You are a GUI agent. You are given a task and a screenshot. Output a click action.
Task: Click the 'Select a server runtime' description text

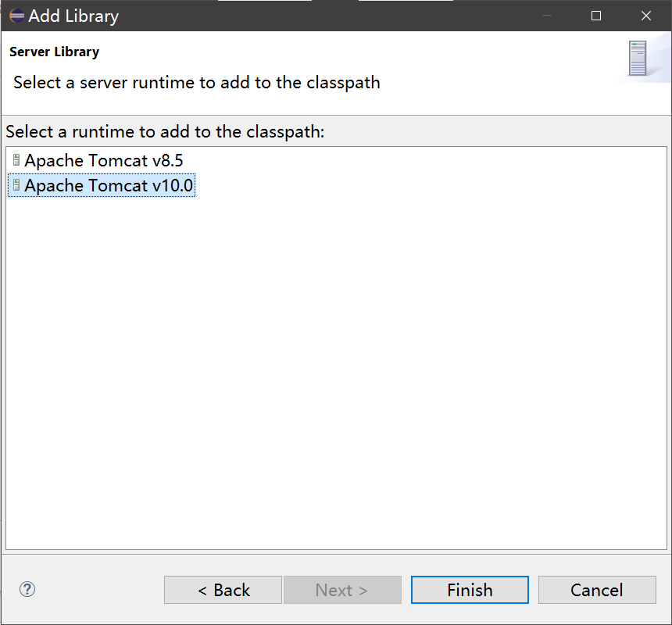[x=196, y=82]
